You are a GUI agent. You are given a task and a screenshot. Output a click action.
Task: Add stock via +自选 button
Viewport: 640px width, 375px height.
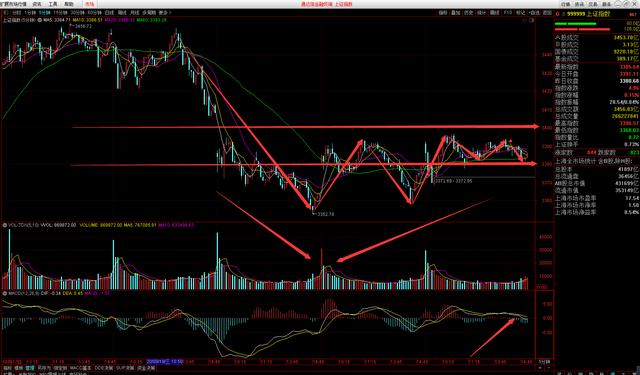534,13
